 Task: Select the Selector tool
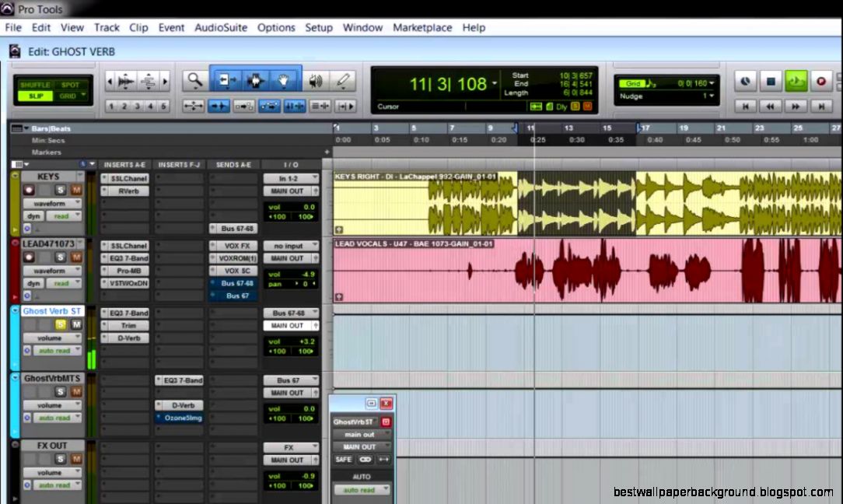[255, 81]
